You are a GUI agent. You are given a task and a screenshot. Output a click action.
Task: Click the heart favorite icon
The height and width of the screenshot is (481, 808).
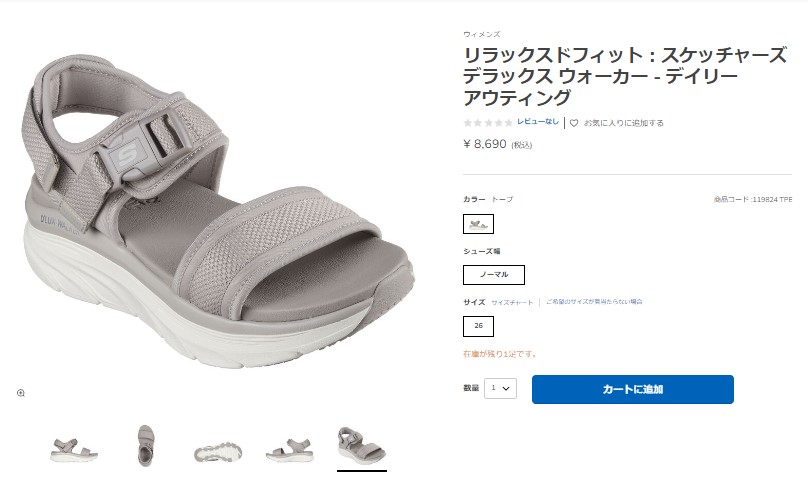pos(574,123)
